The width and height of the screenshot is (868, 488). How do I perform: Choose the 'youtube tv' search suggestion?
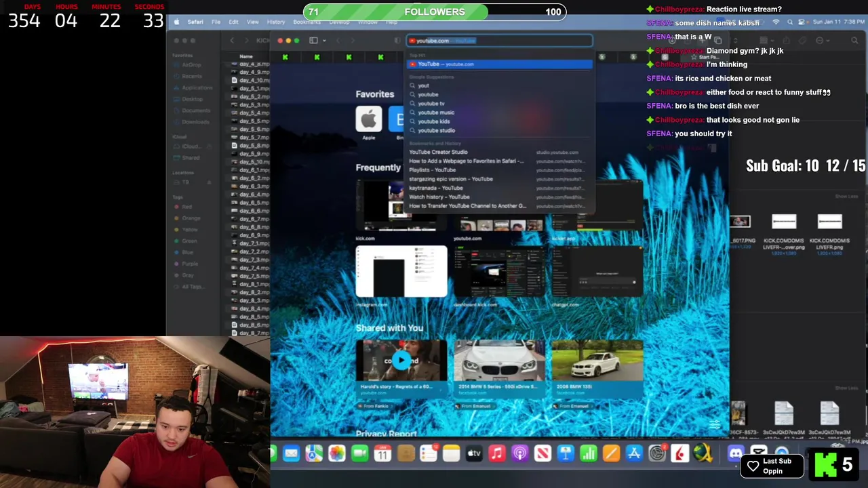(x=499, y=104)
